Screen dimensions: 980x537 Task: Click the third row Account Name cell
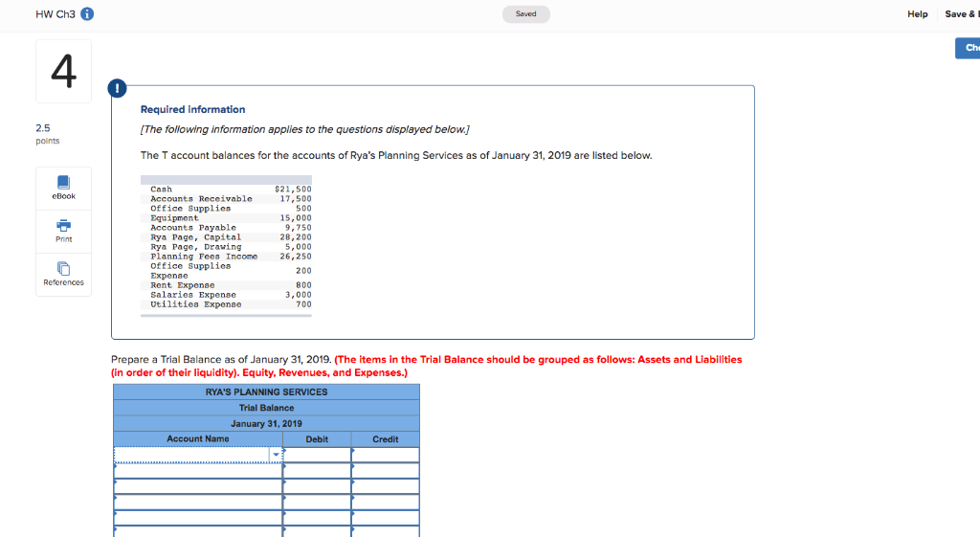click(x=198, y=486)
